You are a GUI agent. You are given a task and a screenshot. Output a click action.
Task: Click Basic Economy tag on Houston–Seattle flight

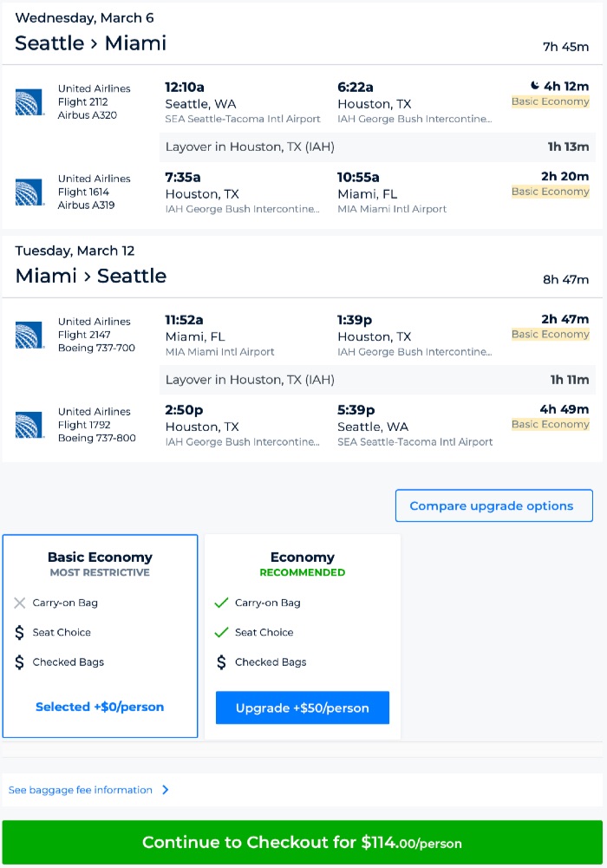(x=550, y=424)
